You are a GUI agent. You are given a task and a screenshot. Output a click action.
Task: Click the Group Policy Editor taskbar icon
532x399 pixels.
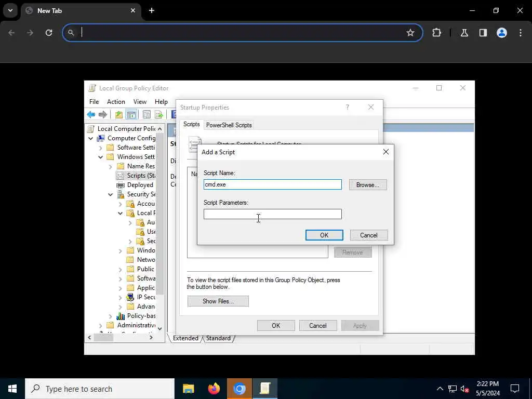[x=265, y=389]
